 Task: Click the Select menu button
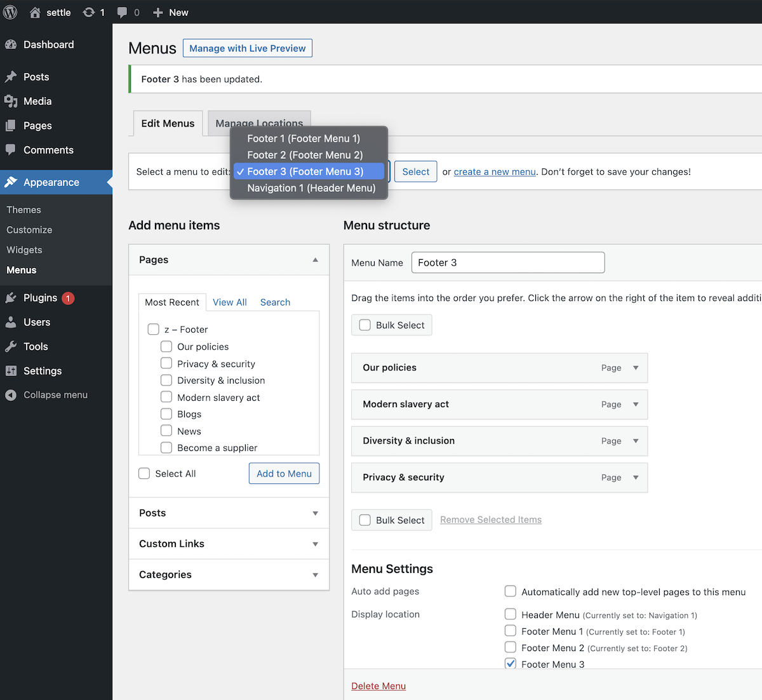pyautogui.click(x=416, y=172)
